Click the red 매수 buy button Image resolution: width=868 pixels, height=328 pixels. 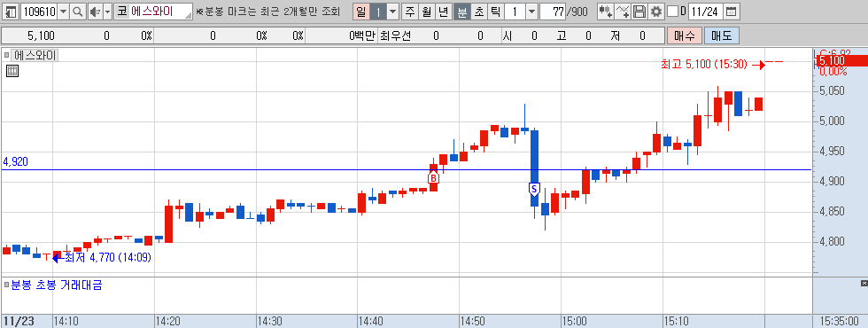(x=684, y=36)
